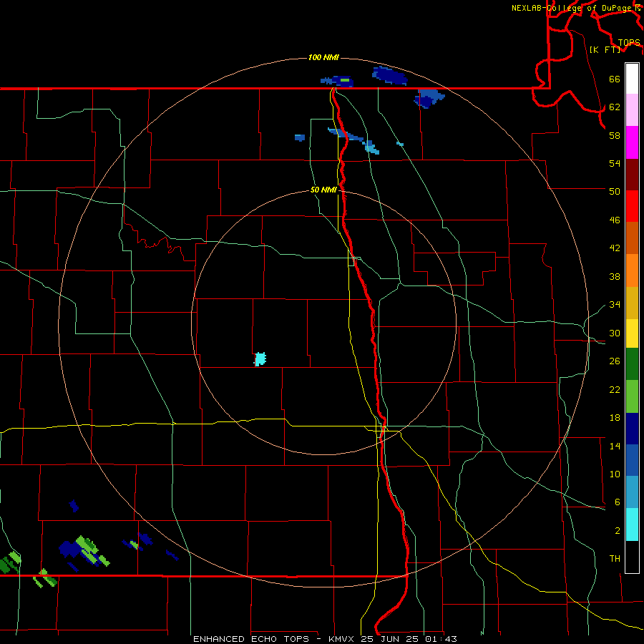The image size is (644, 644).
Task: Click the gold legend swatch
Action: (x=632, y=303)
